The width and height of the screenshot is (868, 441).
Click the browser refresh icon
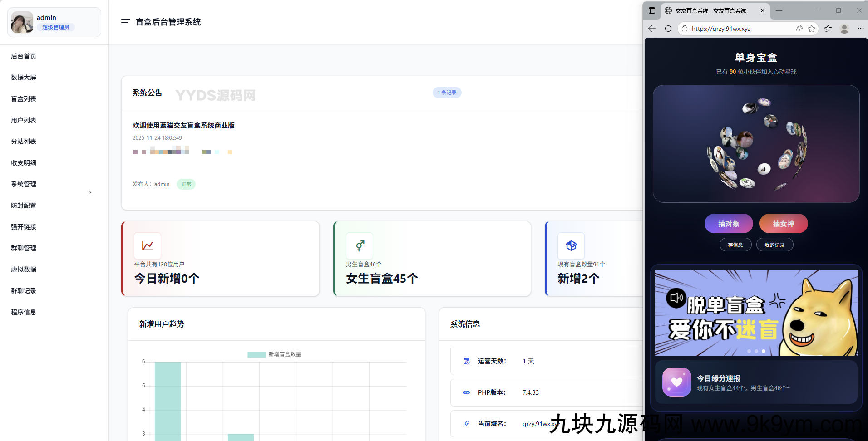[668, 29]
